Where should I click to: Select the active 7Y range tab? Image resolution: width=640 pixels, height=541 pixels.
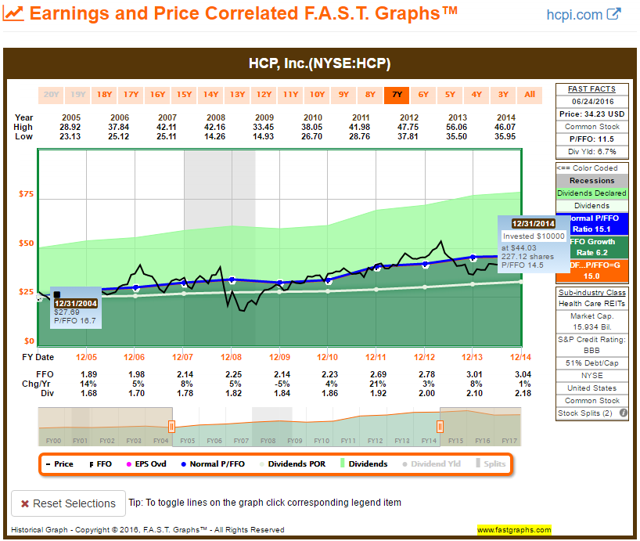click(x=397, y=95)
